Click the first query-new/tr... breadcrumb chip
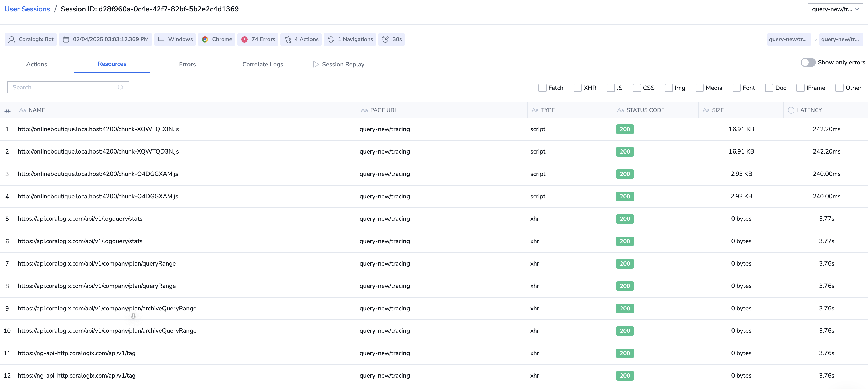Image resolution: width=868 pixels, height=389 pixels. click(789, 39)
